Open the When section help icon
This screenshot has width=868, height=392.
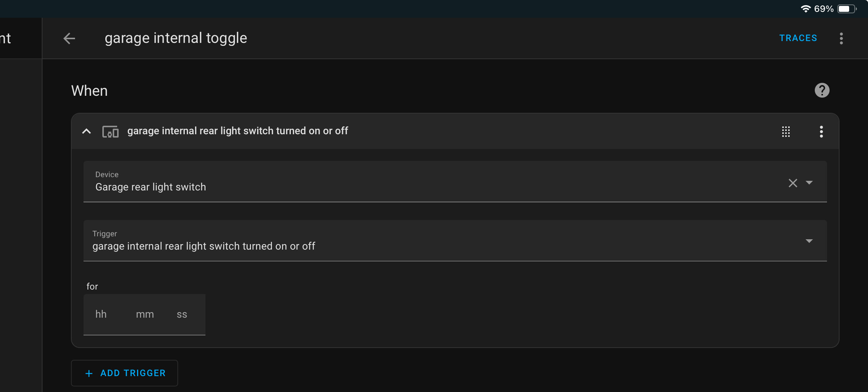pyautogui.click(x=822, y=91)
